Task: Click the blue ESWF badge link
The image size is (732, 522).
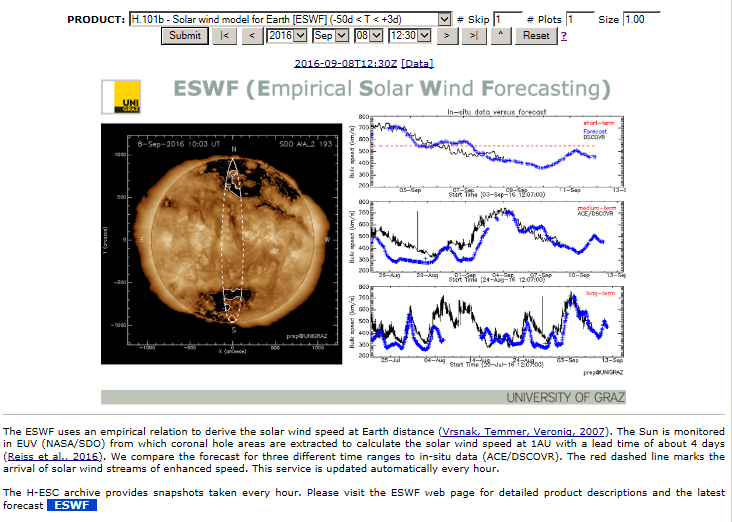Action: tap(72, 505)
